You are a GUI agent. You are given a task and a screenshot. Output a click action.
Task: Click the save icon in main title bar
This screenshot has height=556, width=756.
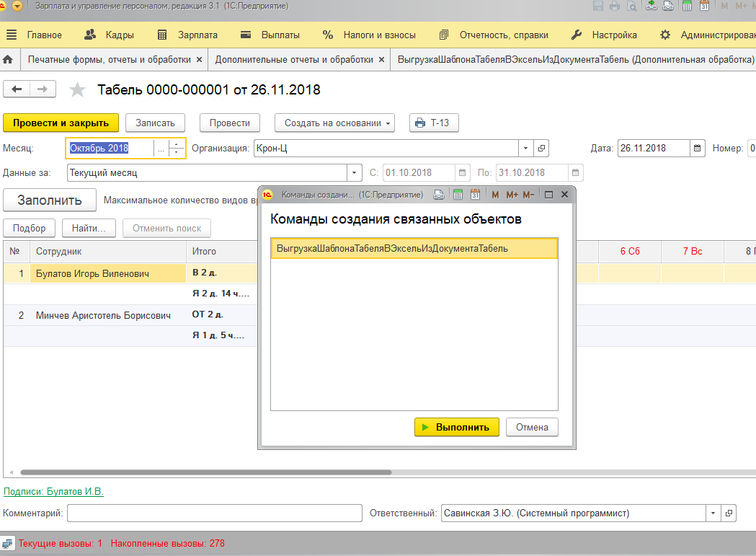(598, 6)
